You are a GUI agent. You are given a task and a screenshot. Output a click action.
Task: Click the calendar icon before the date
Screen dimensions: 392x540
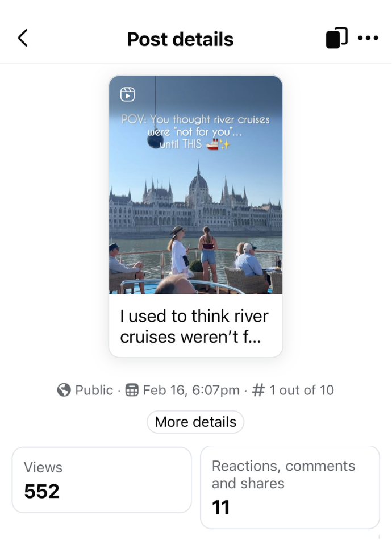(132, 390)
